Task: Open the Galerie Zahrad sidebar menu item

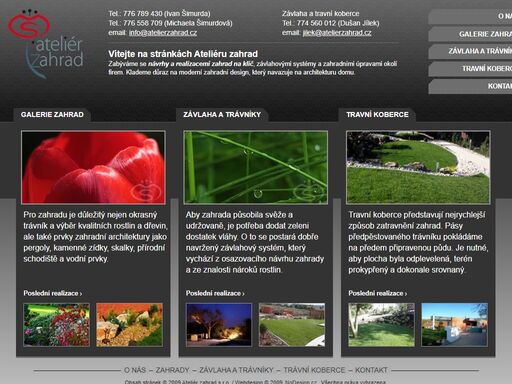Action: click(x=470, y=34)
